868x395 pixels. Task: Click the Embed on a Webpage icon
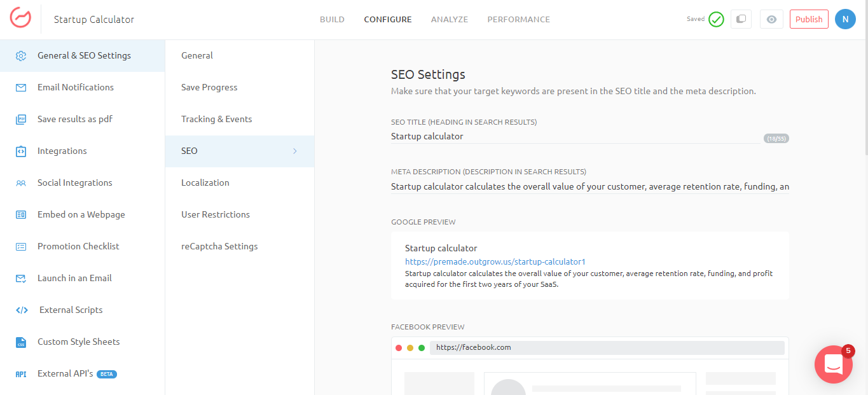(21, 215)
